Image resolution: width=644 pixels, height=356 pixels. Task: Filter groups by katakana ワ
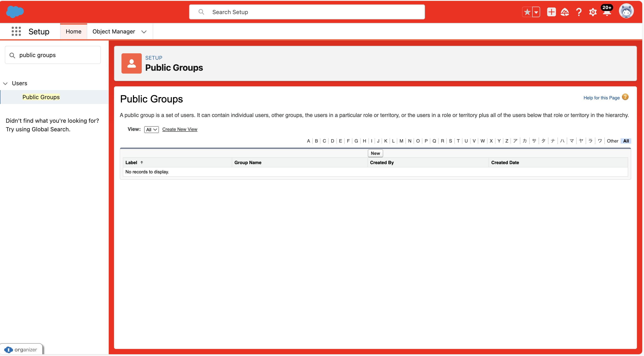click(x=600, y=141)
